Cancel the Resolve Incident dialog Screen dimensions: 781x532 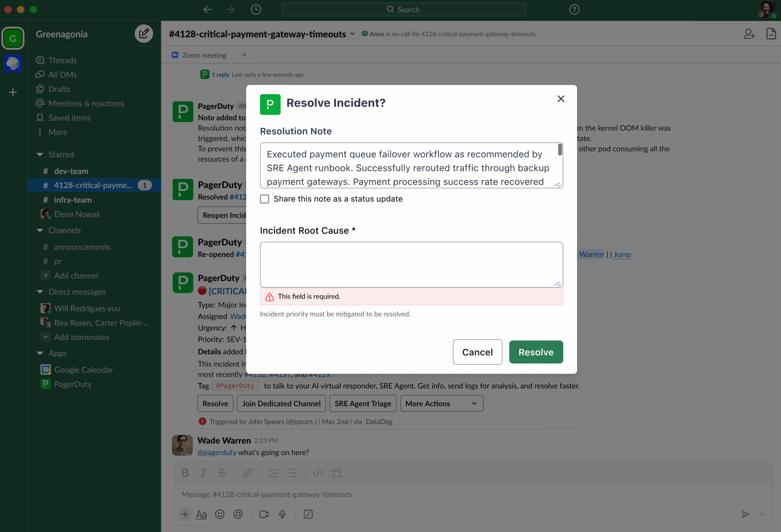[477, 352]
